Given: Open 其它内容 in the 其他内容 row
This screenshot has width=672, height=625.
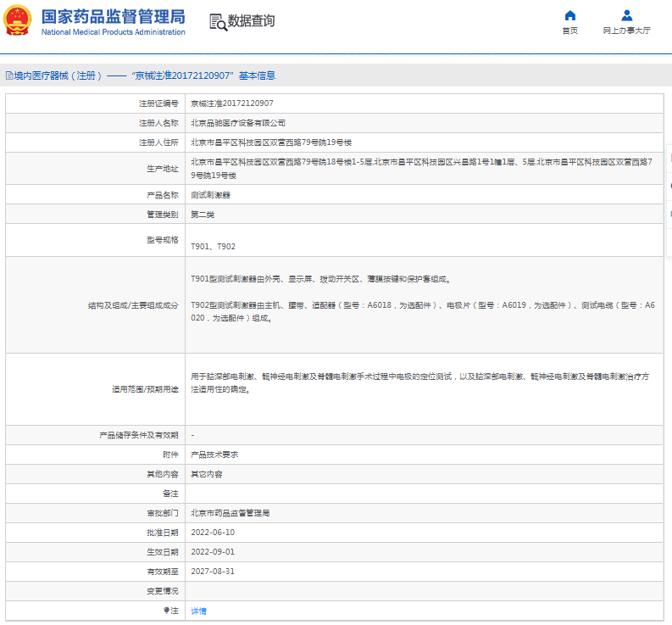Looking at the screenshot, I should pyautogui.click(x=207, y=474).
